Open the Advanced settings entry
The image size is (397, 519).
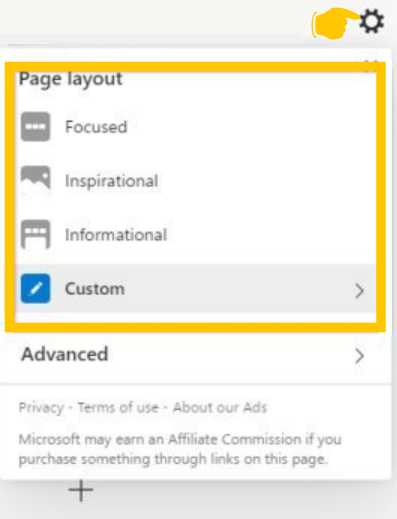point(195,355)
